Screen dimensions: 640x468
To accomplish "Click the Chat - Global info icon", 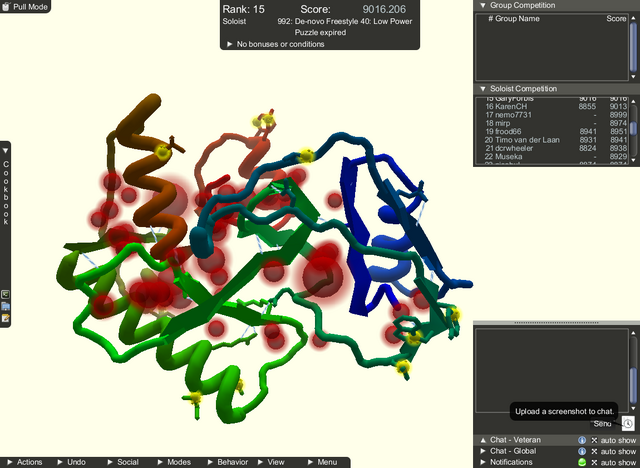I will click(582, 451).
